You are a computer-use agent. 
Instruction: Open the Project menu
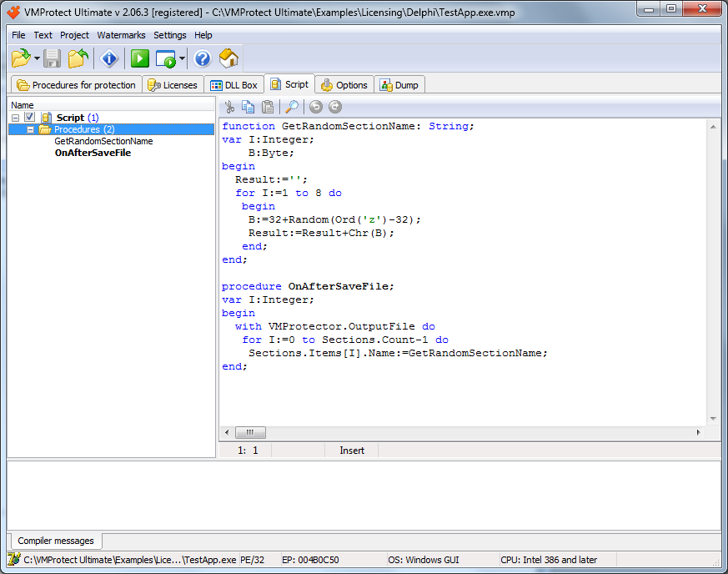pos(74,35)
